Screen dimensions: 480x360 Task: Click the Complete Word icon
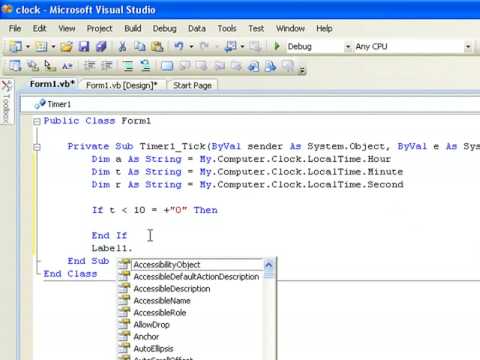coord(67,66)
